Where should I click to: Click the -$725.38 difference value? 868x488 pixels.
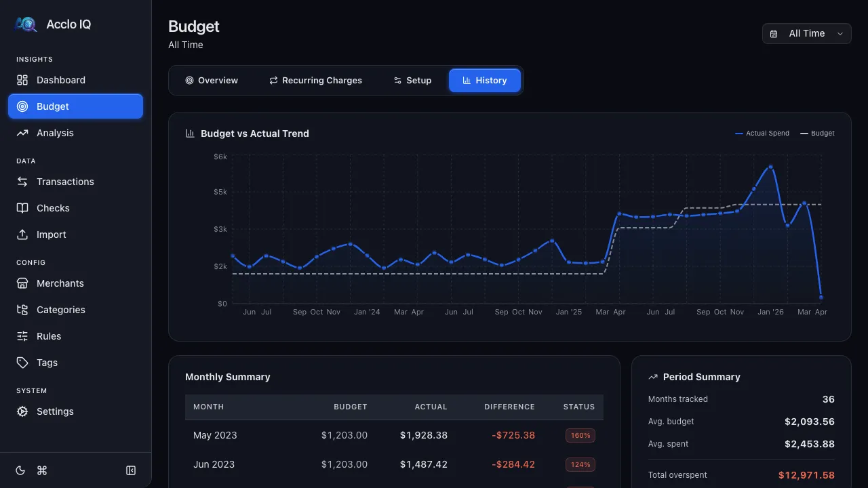[513, 435]
